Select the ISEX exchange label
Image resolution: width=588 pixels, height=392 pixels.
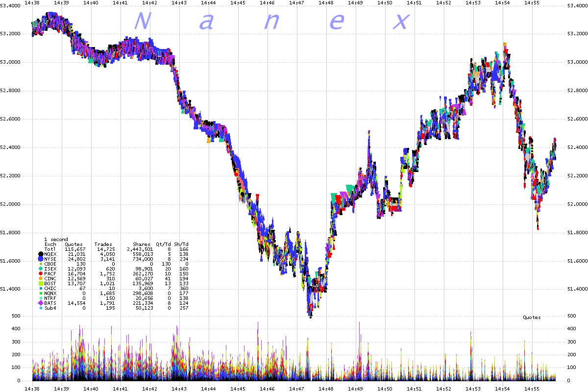(x=50, y=269)
